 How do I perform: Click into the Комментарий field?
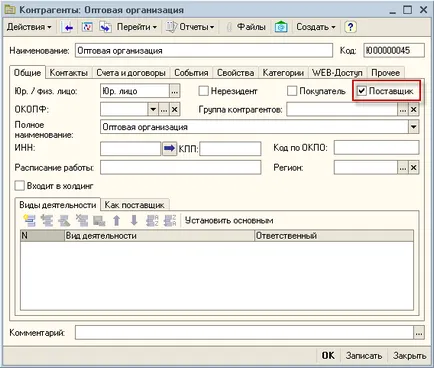(x=244, y=332)
